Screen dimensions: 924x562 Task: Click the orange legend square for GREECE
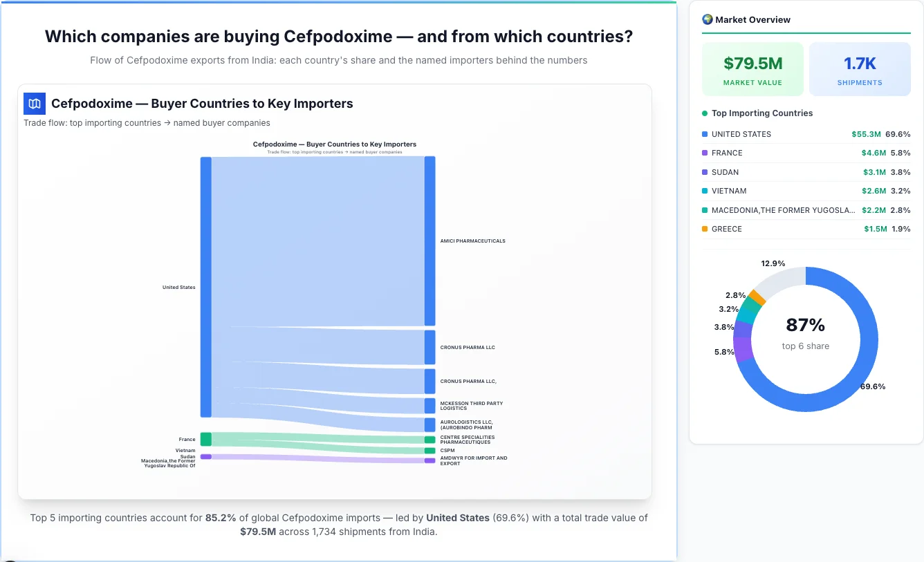click(x=703, y=229)
